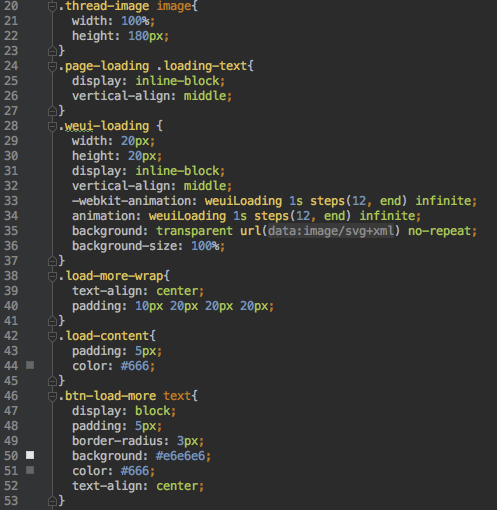Place cursor on border-radius property
This screenshot has height=510, width=497.
[120, 441]
